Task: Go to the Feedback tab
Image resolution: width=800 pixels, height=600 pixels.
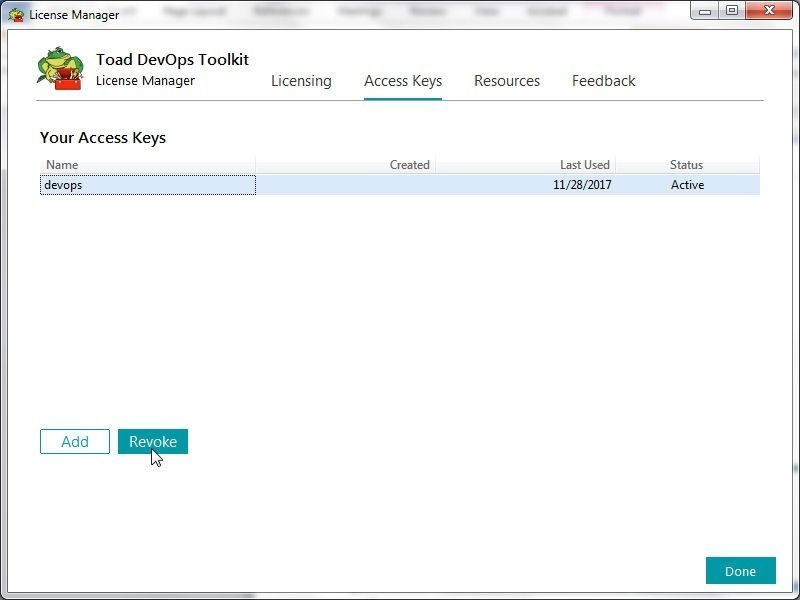Action: click(x=604, y=81)
